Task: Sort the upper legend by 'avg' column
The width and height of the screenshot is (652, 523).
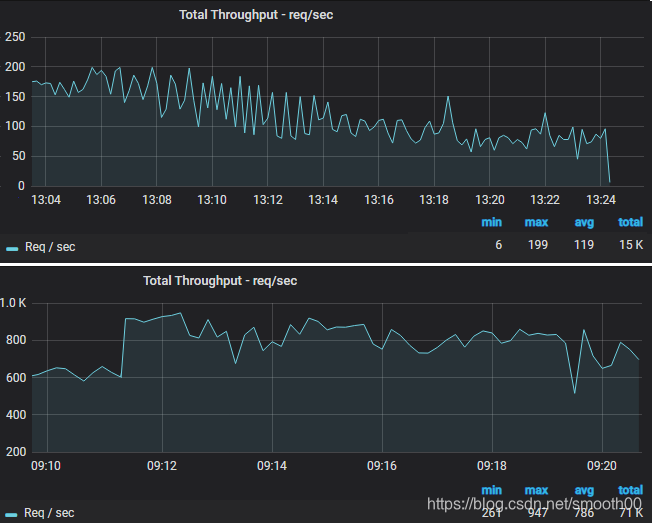Action: 584,222
